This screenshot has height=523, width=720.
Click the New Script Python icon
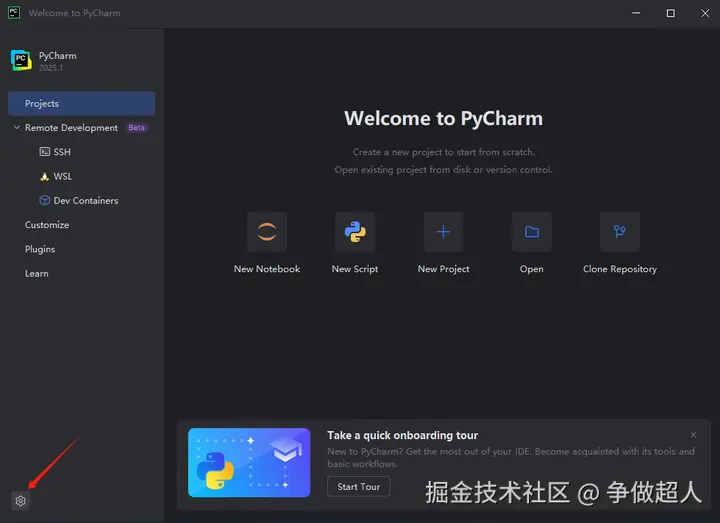pyautogui.click(x=355, y=232)
